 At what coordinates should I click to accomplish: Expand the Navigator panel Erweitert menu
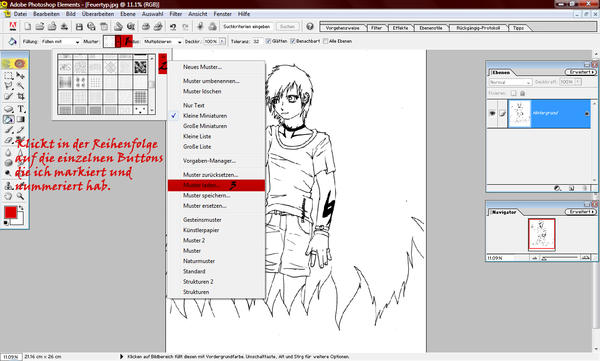click(x=580, y=212)
